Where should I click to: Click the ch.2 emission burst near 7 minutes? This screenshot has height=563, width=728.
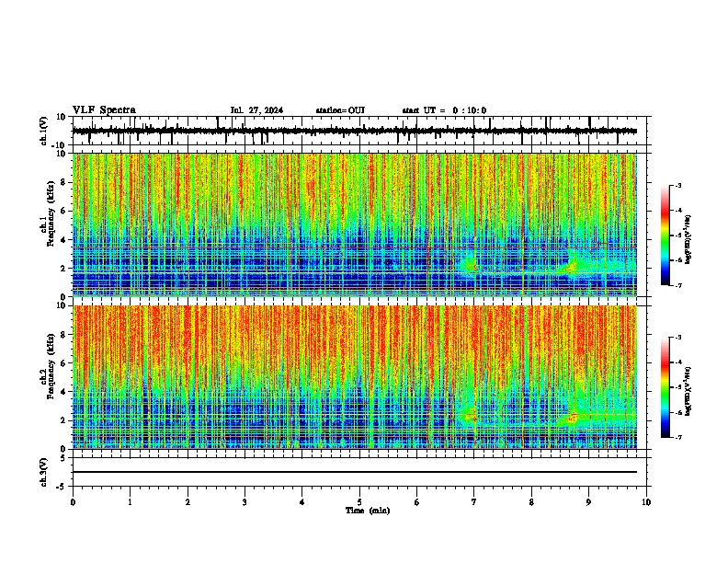(470, 415)
